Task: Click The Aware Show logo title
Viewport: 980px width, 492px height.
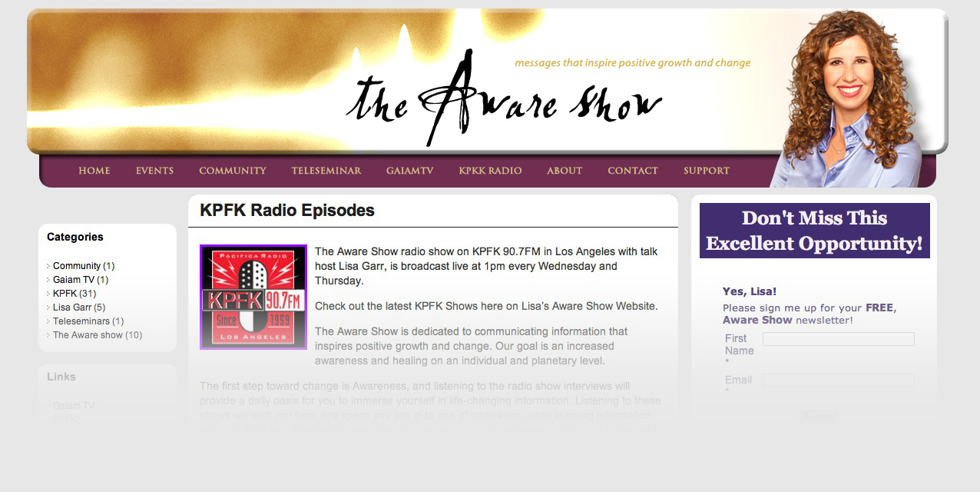Action: pyautogui.click(x=504, y=98)
